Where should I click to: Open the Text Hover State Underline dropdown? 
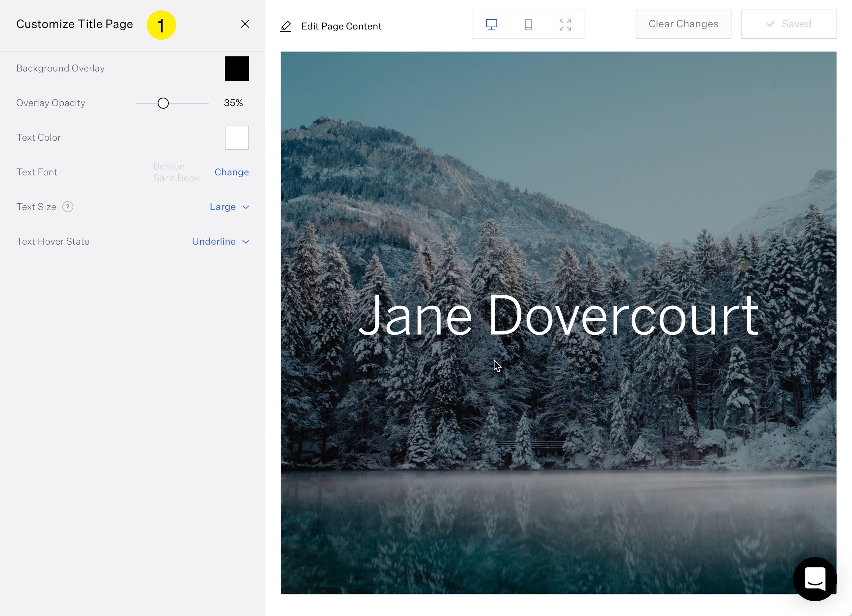221,241
